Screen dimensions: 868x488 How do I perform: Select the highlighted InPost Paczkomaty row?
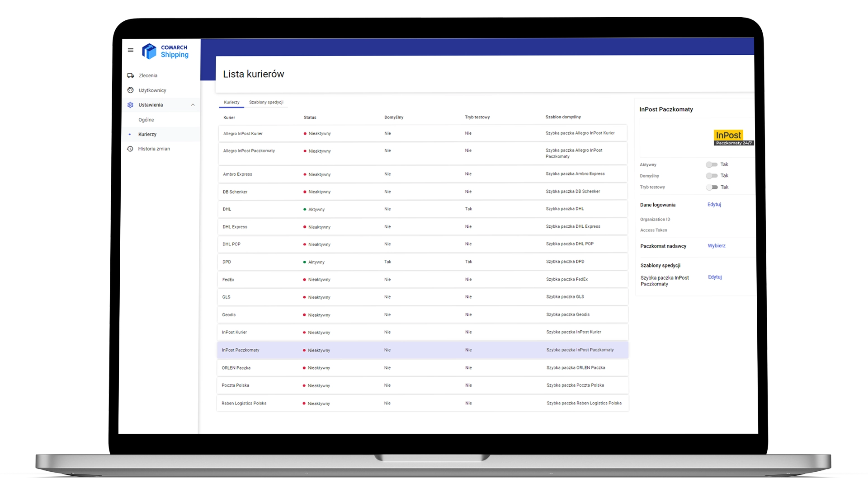click(x=423, y=350)
